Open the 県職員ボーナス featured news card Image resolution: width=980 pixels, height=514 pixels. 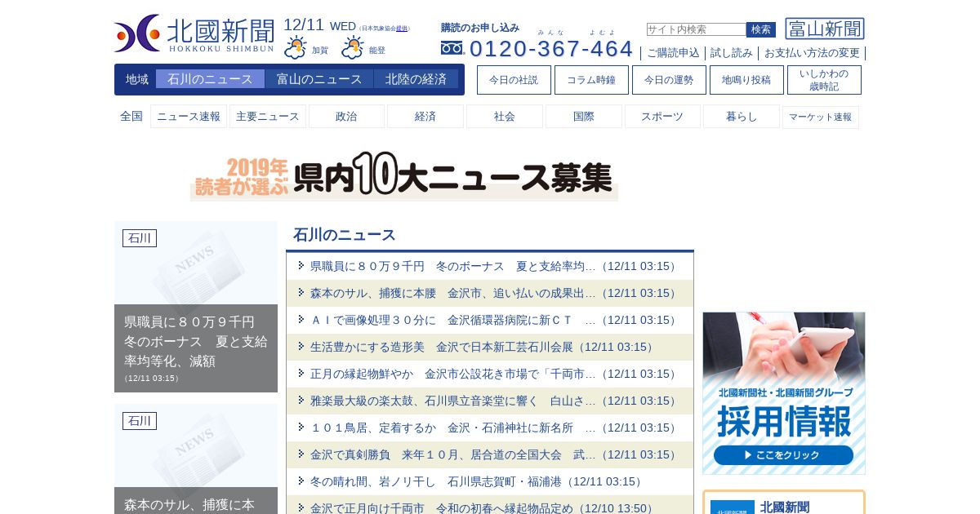(196, 307)
